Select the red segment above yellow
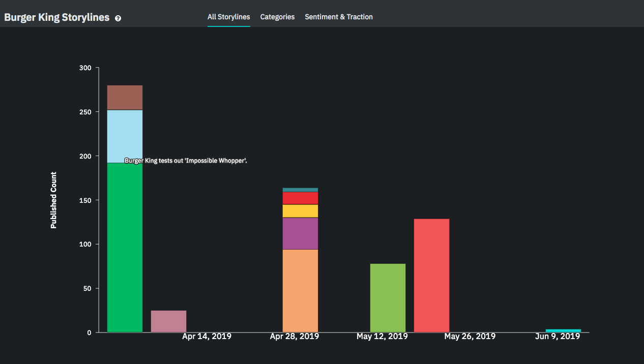Screen dimensions: 644x364 pyautogui.click(x=300, y=198)
